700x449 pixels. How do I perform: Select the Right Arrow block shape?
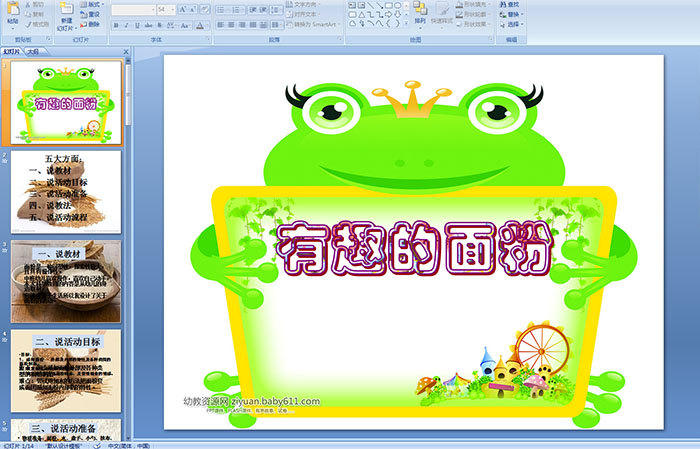click(388, 14)
